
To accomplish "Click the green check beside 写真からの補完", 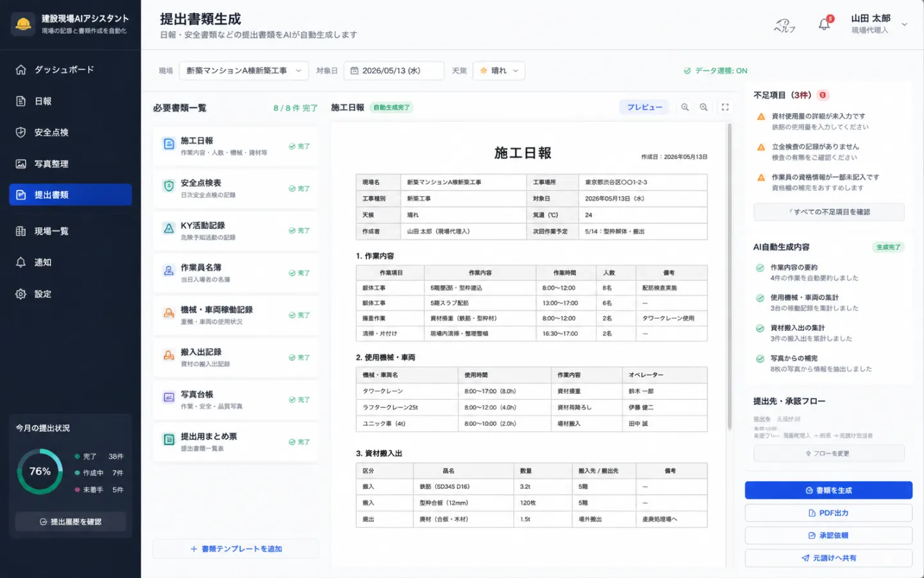I will [760, 359].
